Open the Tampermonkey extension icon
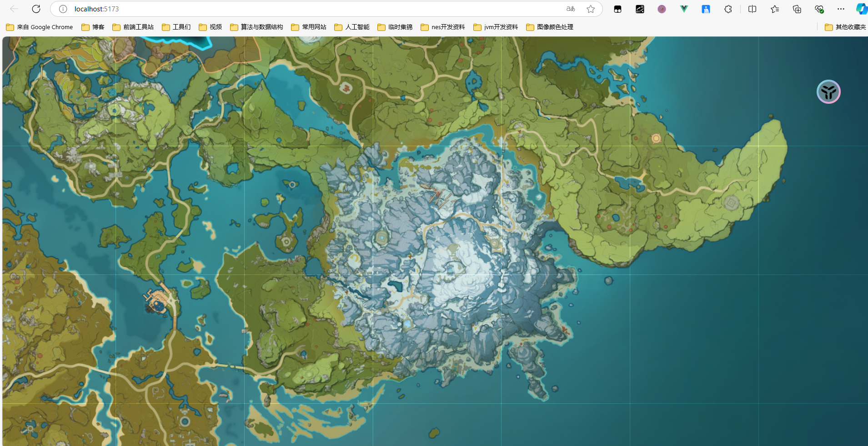The width and height of the screenshot is (868, 446). [617, 9]
